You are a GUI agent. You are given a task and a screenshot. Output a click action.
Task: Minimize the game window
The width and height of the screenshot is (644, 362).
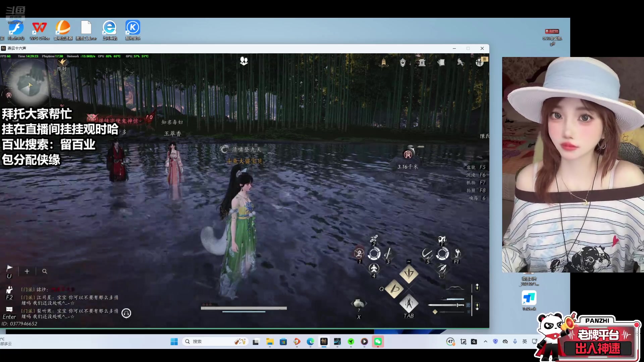click(x=454, y=48)
